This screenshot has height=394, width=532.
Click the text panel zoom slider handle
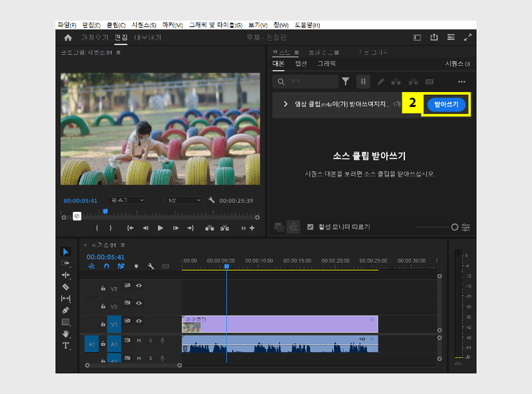pos(455,227)
